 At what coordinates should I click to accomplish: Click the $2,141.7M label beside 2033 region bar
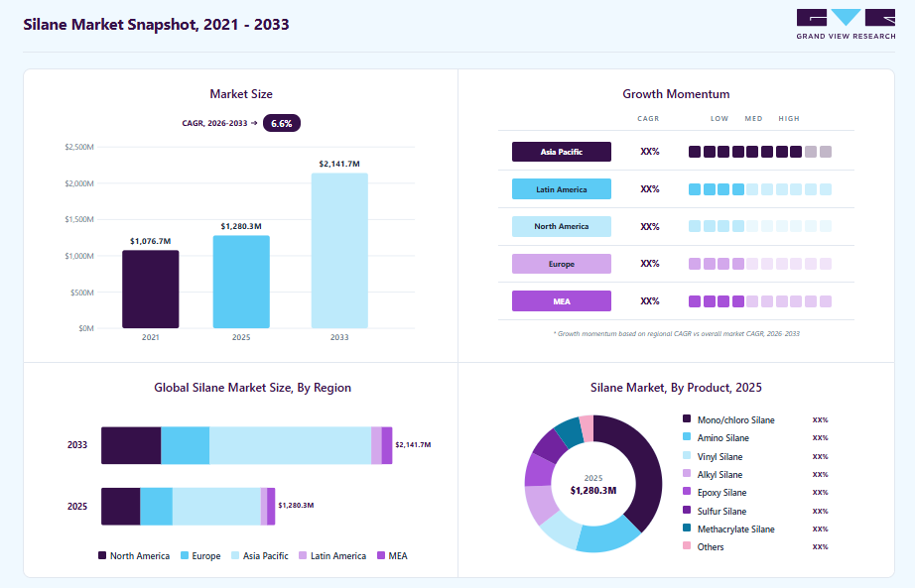pos(413,444)
